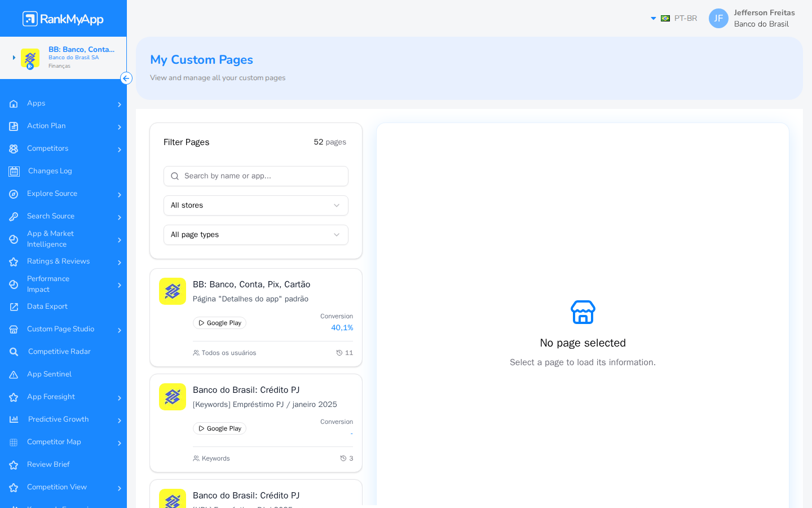The image size is (812, 508).
Task: Open the All page types dropdown
Action: tap(256, 235)
